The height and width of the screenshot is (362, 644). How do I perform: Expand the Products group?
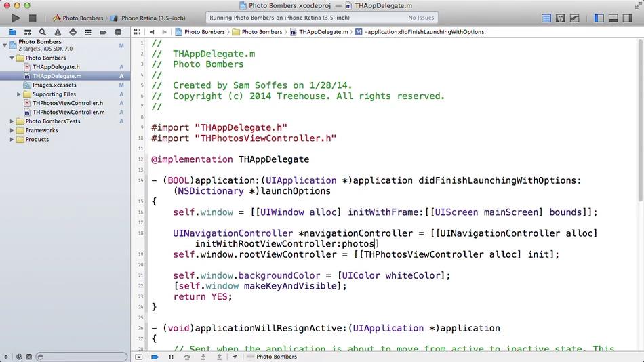pyautogui.click(x=12, y=139)
